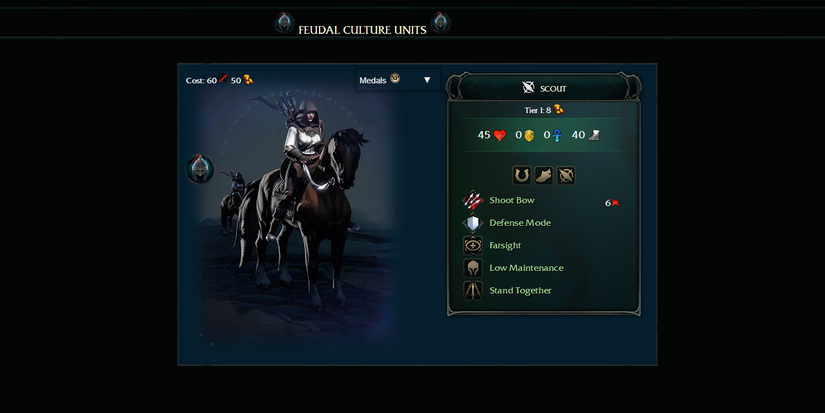Click the crossed bow trait icon

(566, 175)
